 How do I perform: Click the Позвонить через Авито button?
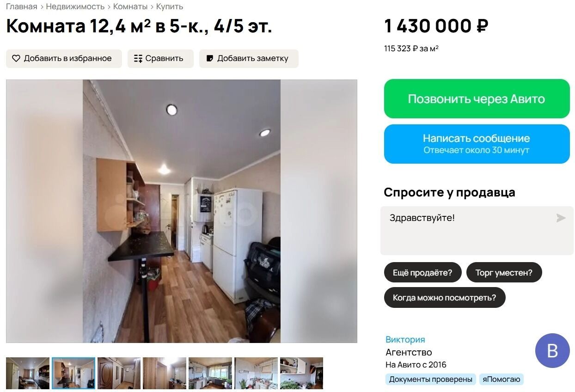click(477, 99)
